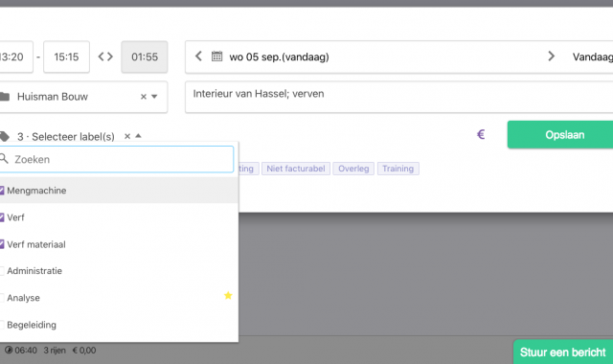The height and width of the screenshot is (364, 613).
Task: Check the Analyse label
Action: (2, 298)
